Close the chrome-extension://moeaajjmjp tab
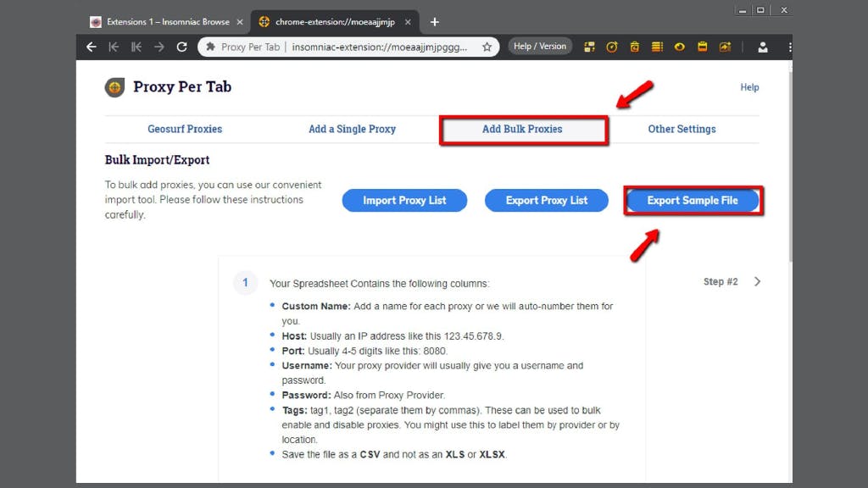868x488 pixels. [408, 21]
